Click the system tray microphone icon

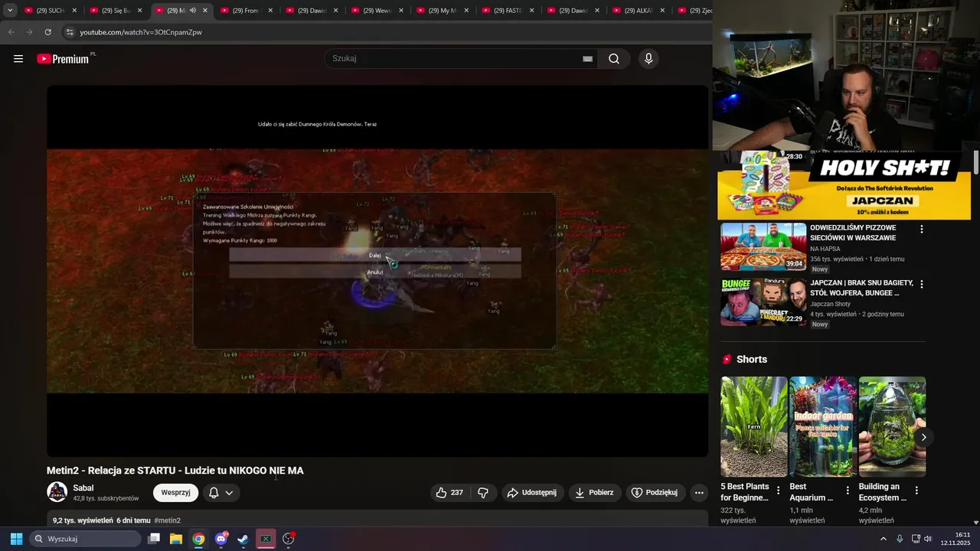coord(900,539)
